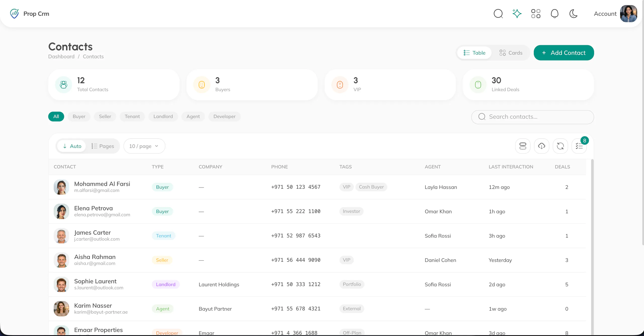The width and height of the screenshot is (644, 336).
Task: Click the DEALS column header
Action: [x=562, y=167]
